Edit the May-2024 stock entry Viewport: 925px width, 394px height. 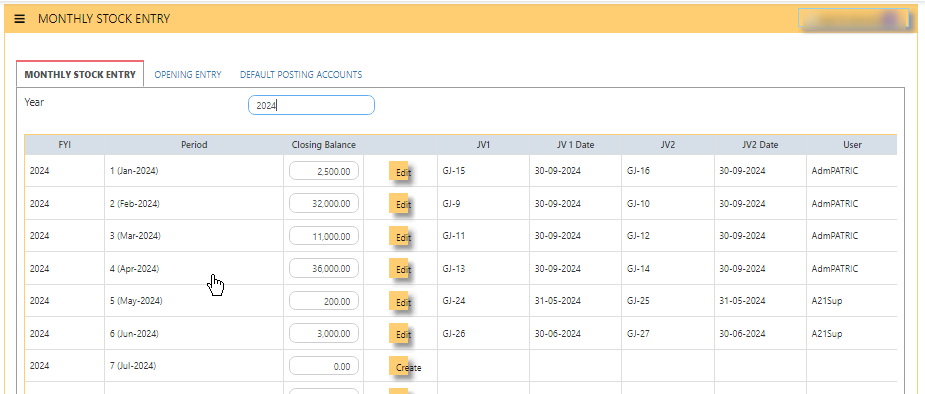[399, 301]
